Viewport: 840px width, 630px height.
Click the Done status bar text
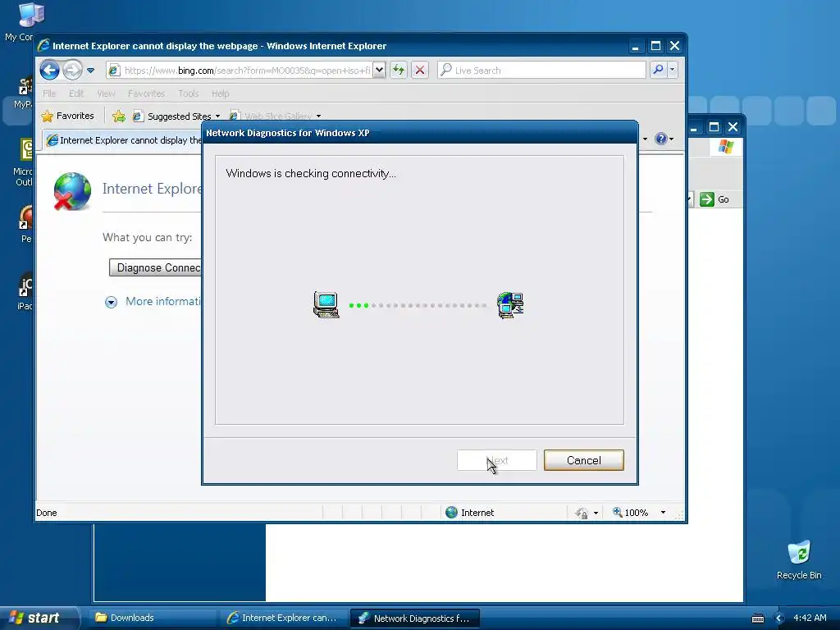47,513
